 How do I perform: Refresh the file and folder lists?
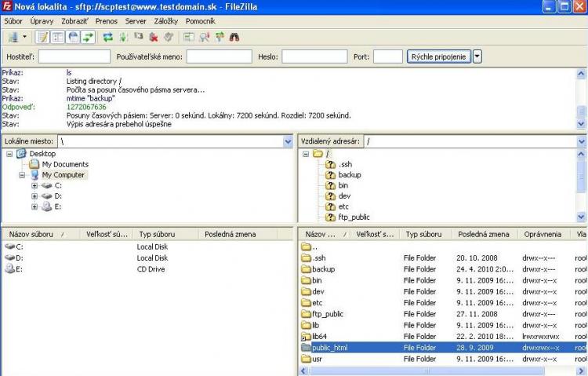(108, 37)
